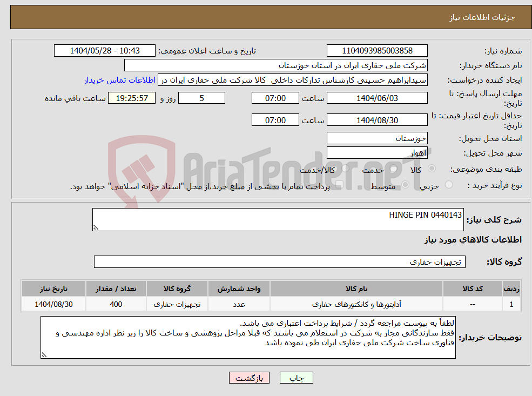Screen dimensions: 532x396
Task: Click the item name آداپتورها و کانکتورهای حفاری
Action: coord(356,304)
